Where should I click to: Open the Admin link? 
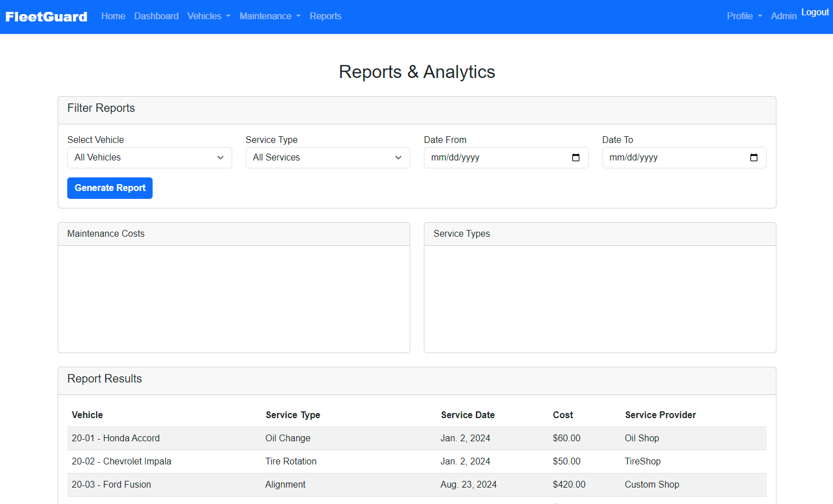point(783,16)
